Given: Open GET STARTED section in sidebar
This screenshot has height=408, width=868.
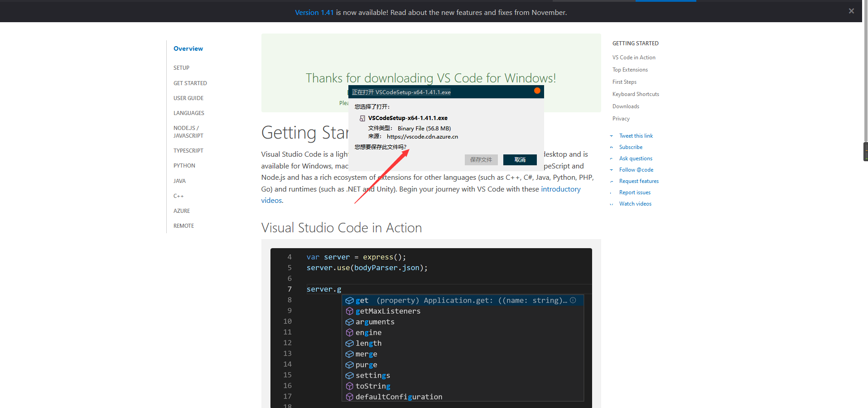Looking at the screenshot, I should click(x=190, y=83).
